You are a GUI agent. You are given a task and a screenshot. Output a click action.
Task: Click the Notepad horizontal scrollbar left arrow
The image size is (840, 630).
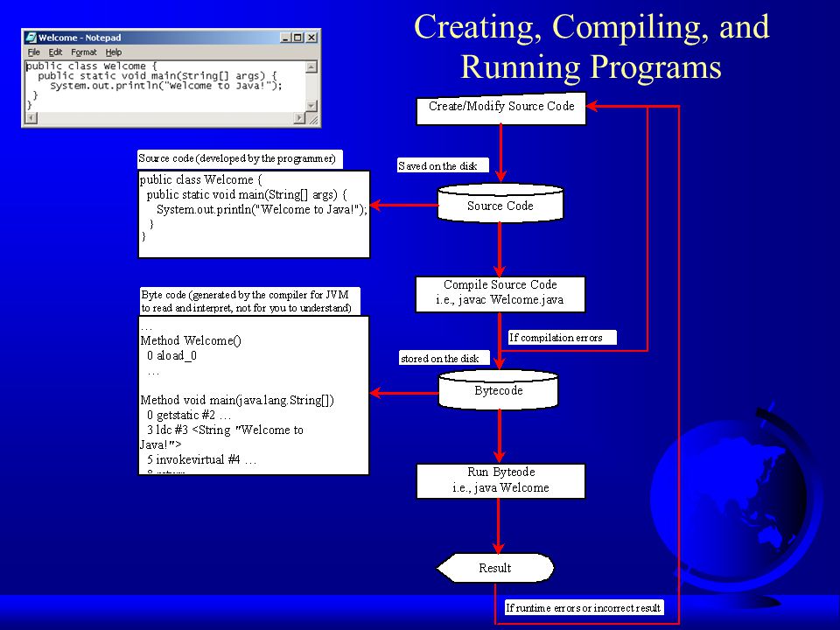31,118
